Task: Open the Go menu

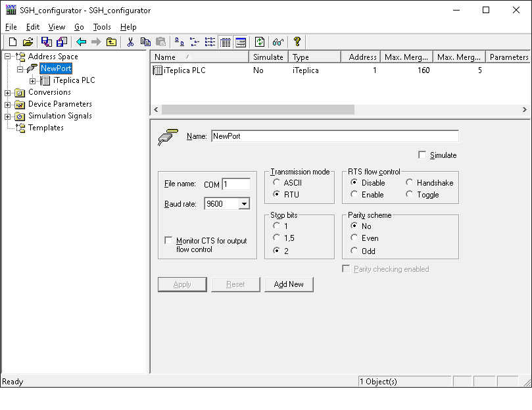Action: point(79,27)
